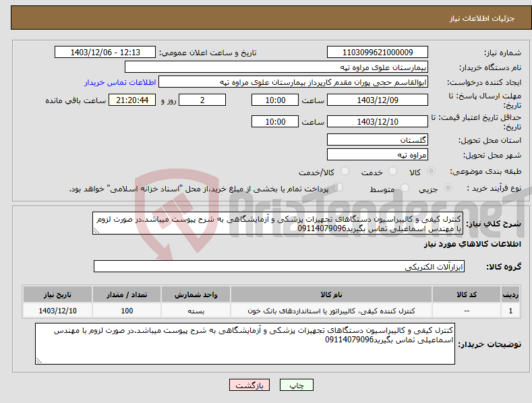This screenshot has width=532, height=403.
Task: Click the price validity time 10:00 field
Action: pyautogui.click(x=275, y=121)
